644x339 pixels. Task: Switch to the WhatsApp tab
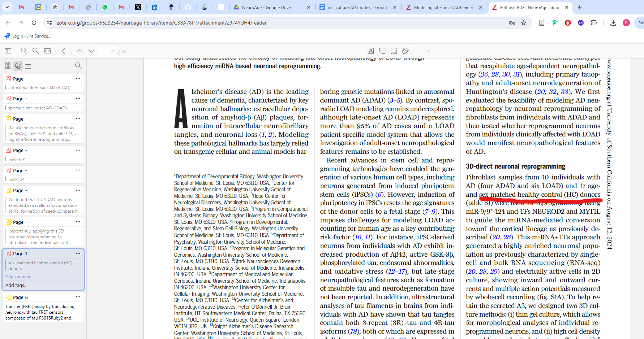105,7
